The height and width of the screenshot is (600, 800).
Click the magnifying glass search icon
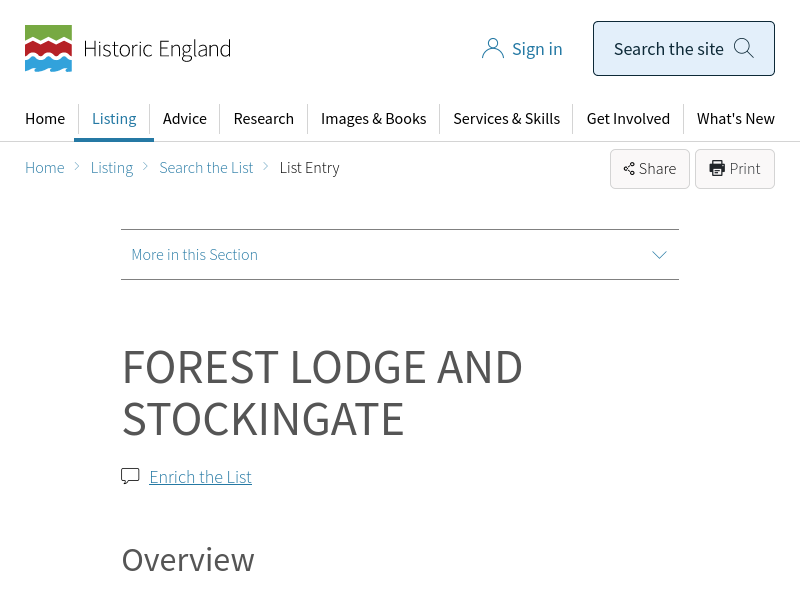tap(743, 48)
